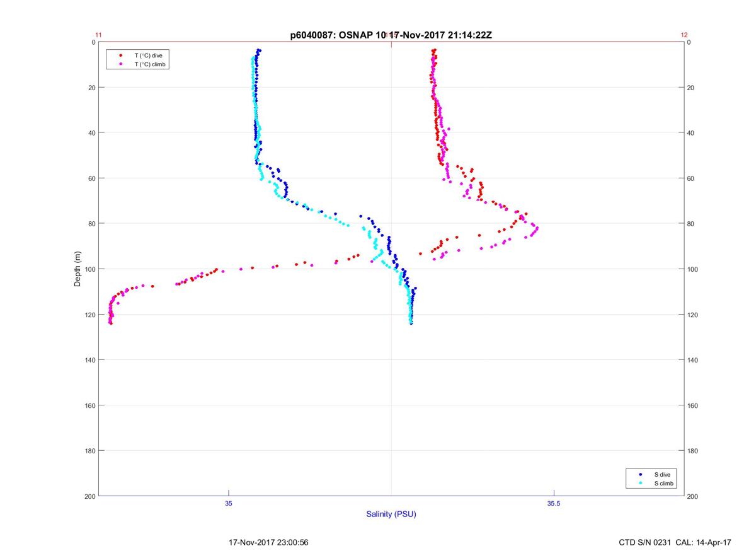This screenshot has height=558, width=756.
Task: Click the 200 tick on right depth axis
Action: (x=693, y=497)
